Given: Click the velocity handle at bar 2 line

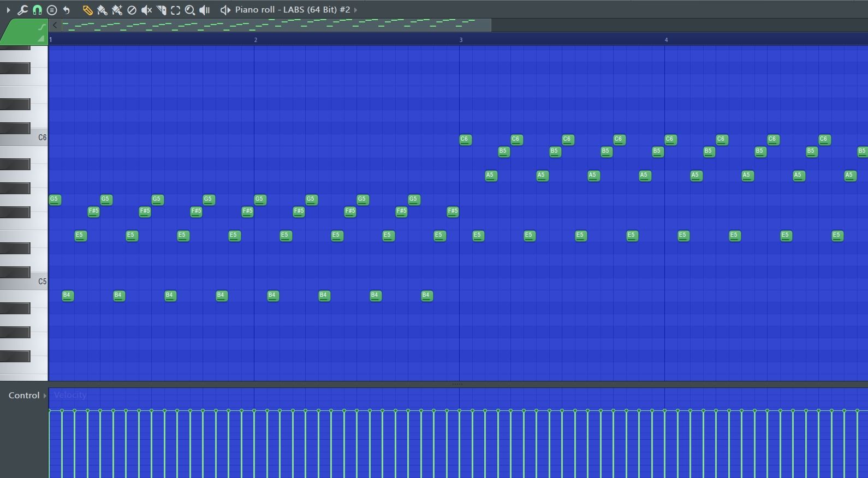Looking at the screenshot, I should [x=254, y=410].
